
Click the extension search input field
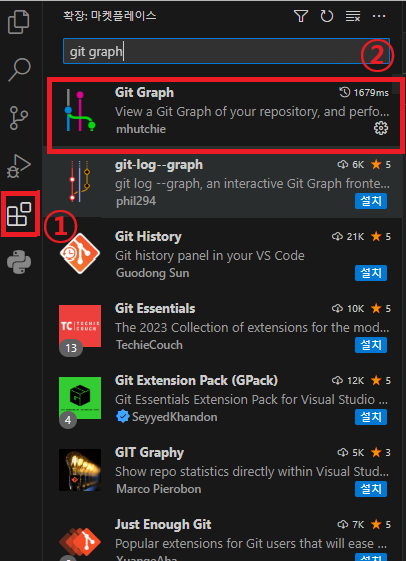(226, 51)
